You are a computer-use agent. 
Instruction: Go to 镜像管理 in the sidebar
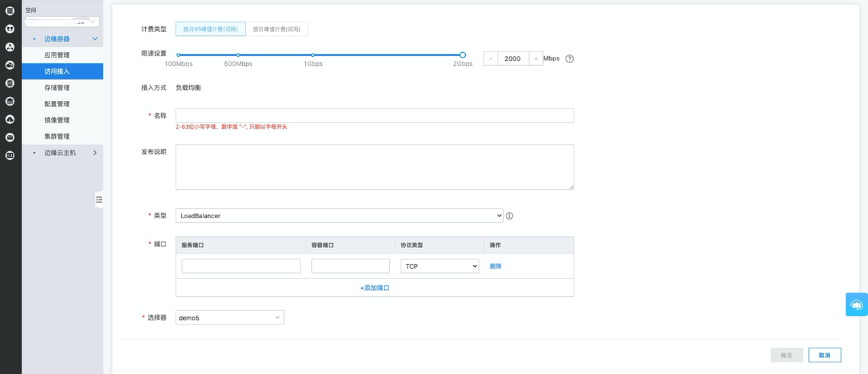point(57,121)
